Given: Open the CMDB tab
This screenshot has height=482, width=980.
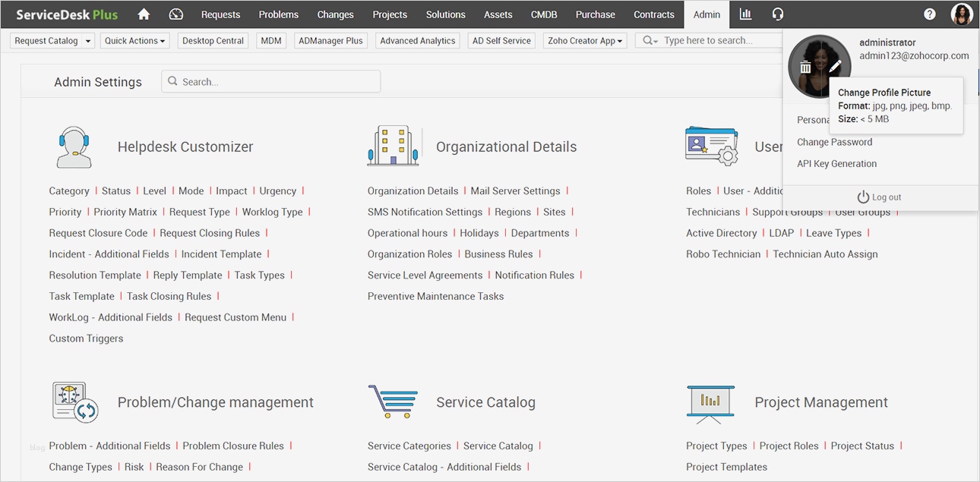Looking at the screenshot, I should click(x=544, y=14).
